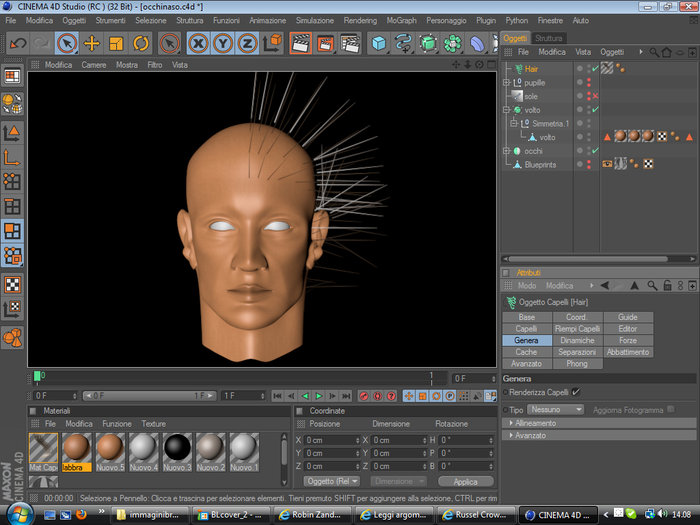Toggle the Z-axis lock icon
The width and height of the screenshot is (700, 525).
click(x=246, y=43)
